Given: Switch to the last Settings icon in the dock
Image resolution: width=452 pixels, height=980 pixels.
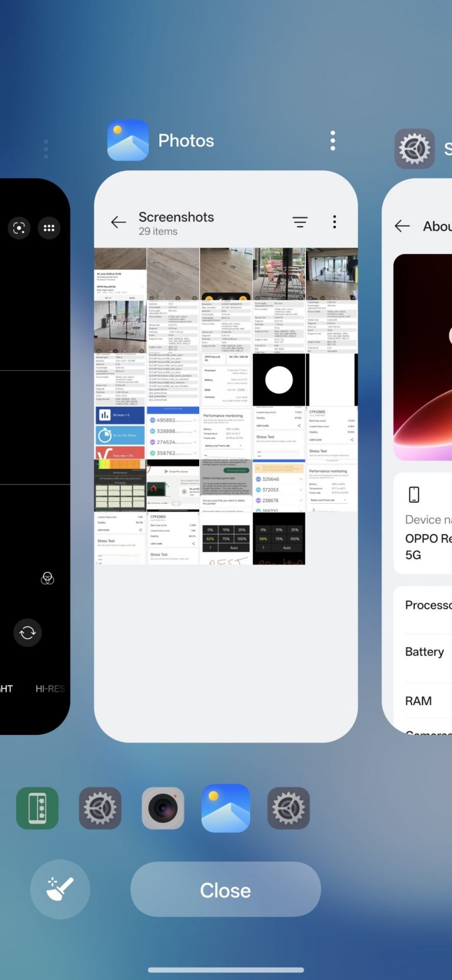Looking at the screenshot, I should click(x=289, y=808).
